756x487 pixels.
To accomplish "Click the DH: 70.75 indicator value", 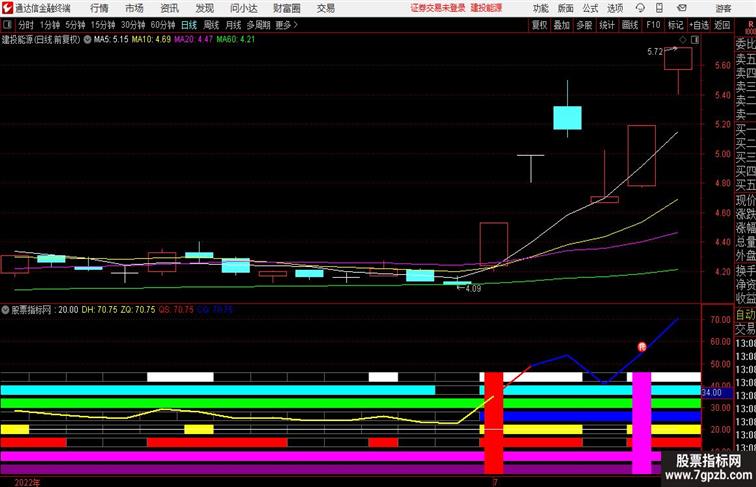I will [x=99, y=310].
